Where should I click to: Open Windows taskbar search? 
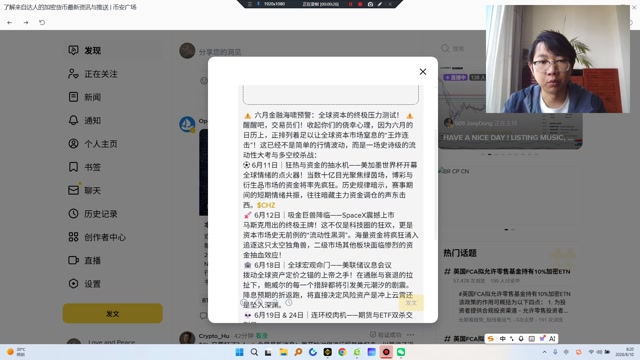coord(254,352)
